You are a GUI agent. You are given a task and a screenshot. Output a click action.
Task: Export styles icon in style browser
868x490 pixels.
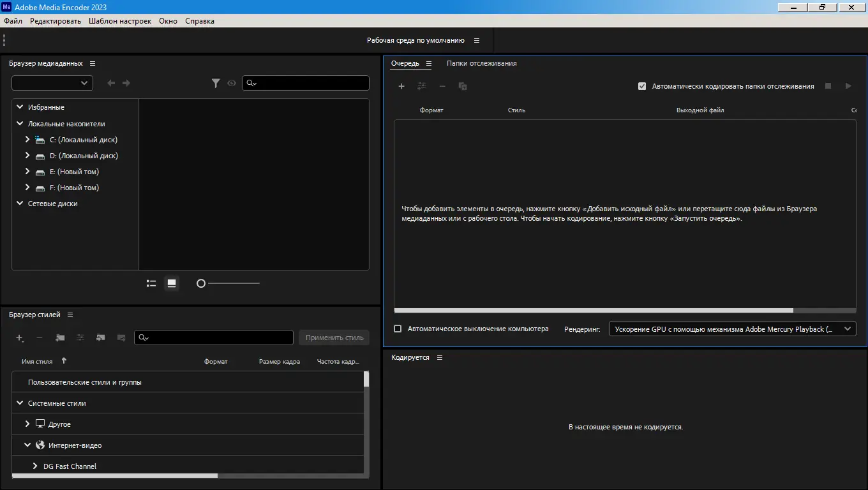click(121, 338)
